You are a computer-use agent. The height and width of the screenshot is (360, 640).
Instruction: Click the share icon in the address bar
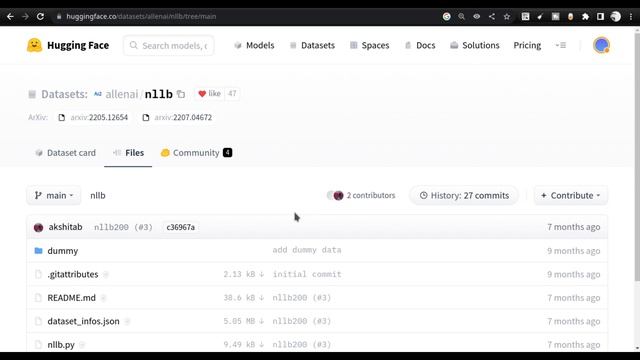point(491,16)
